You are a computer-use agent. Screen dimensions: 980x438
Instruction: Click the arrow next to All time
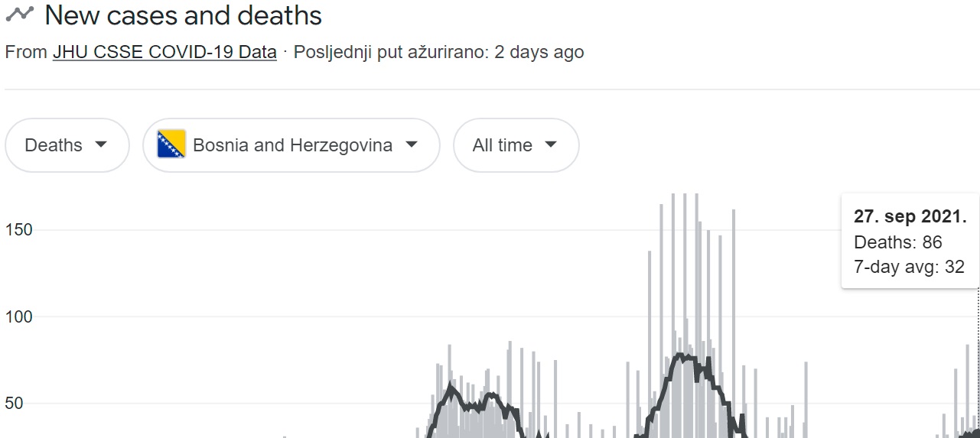[x=551, y=145]
